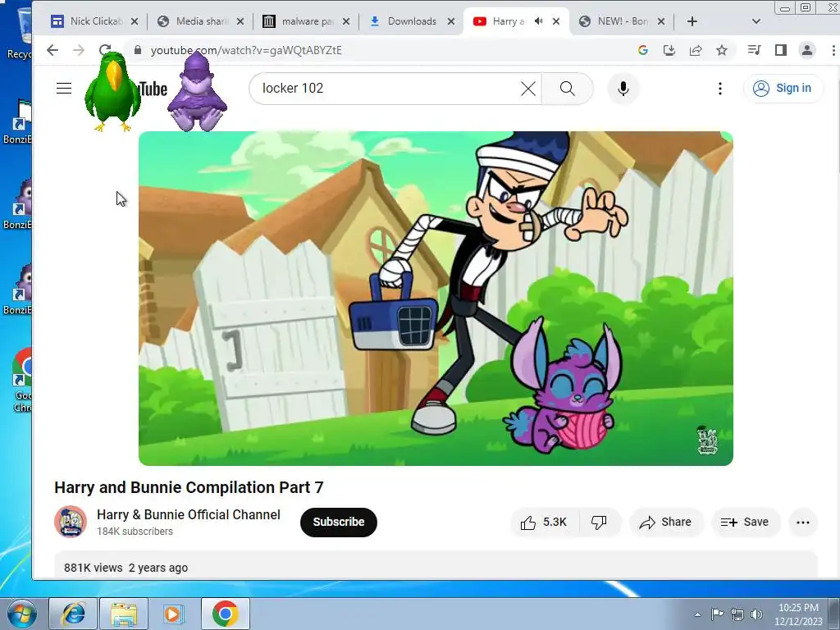This screenshot has height=630, width=840.
Task: Go back to the previous page
Action: click(52, 50)
